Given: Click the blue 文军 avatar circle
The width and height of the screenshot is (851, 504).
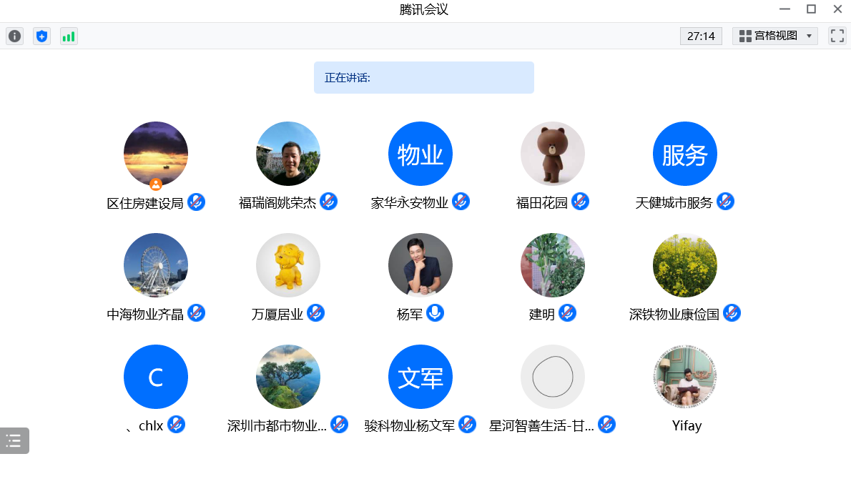Looking at the screenshot, I should (x=420, y=377).
